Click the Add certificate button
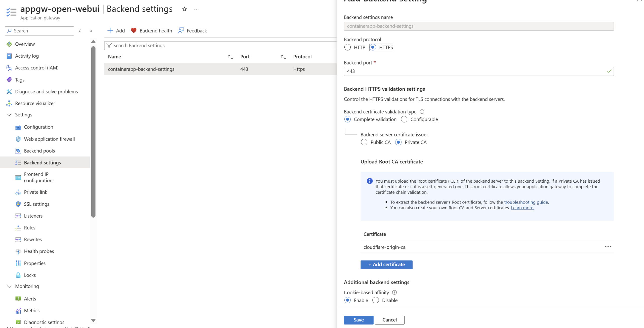The image size is (644, 328). click(x=386, y=265)
